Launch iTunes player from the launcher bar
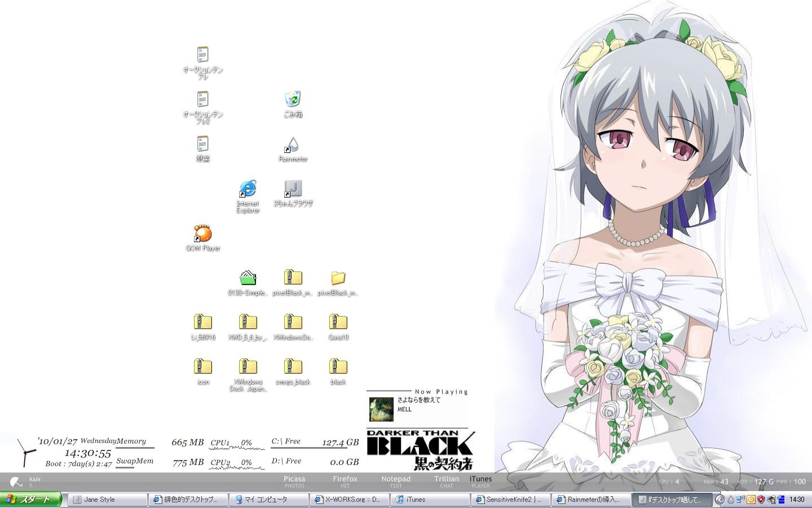Screen dimensions: 812x508 coord(480,481)
